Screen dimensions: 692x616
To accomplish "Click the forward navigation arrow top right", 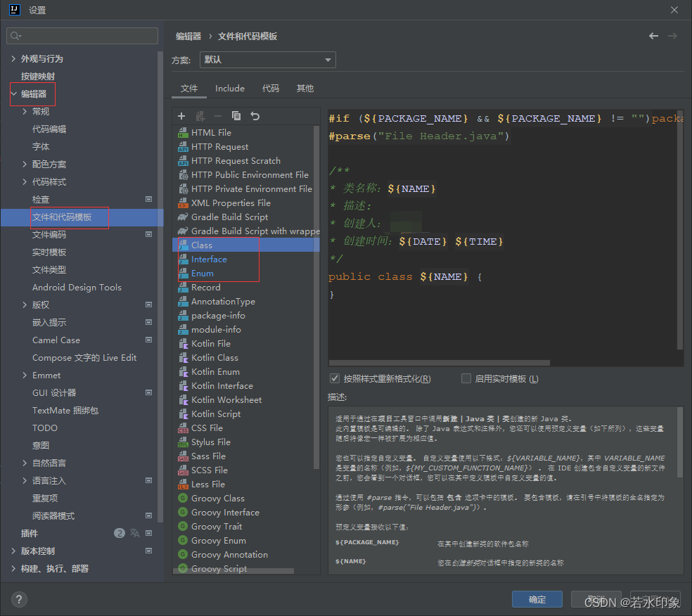I will pyautogui.click(x=672, y=35).
